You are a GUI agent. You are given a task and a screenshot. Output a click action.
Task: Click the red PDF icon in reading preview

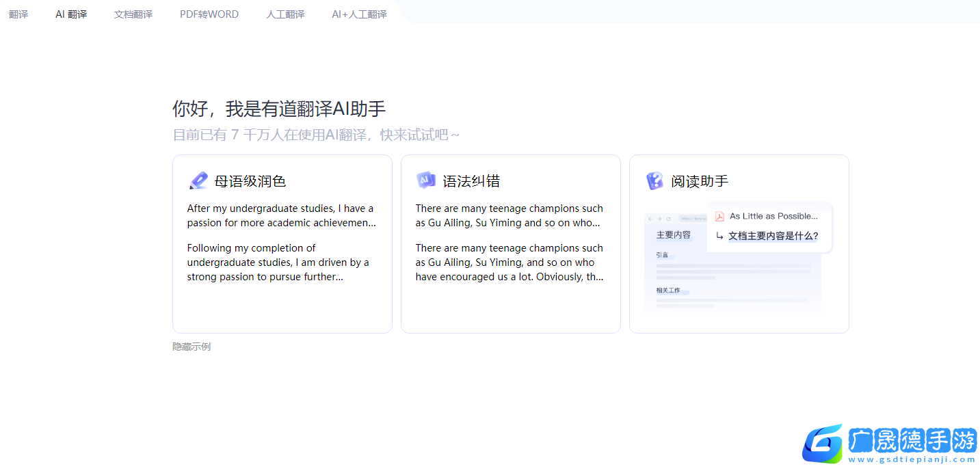[x=719, y=217]
